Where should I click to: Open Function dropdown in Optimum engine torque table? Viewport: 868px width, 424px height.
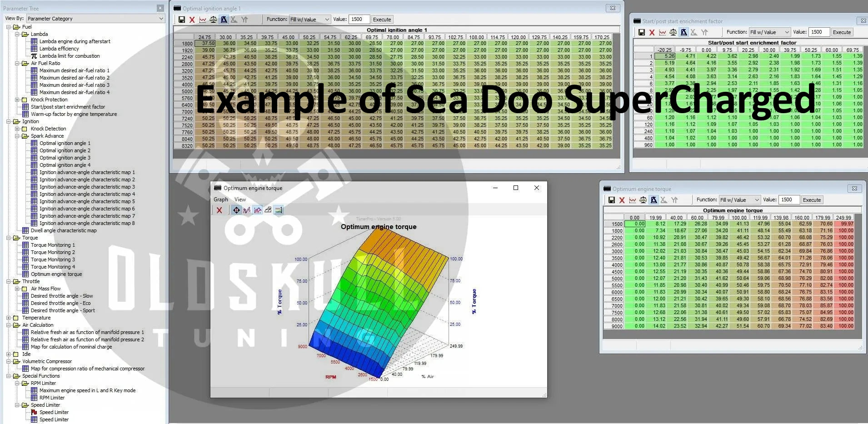[x=739, y=200]
